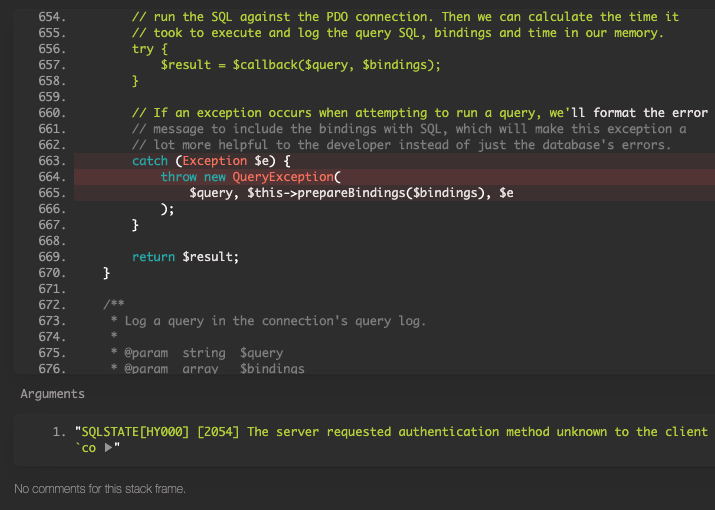715x510 pixels.
Task: Click the comment line 655 'took to execute and log'
Action: [x=398, y=33]
